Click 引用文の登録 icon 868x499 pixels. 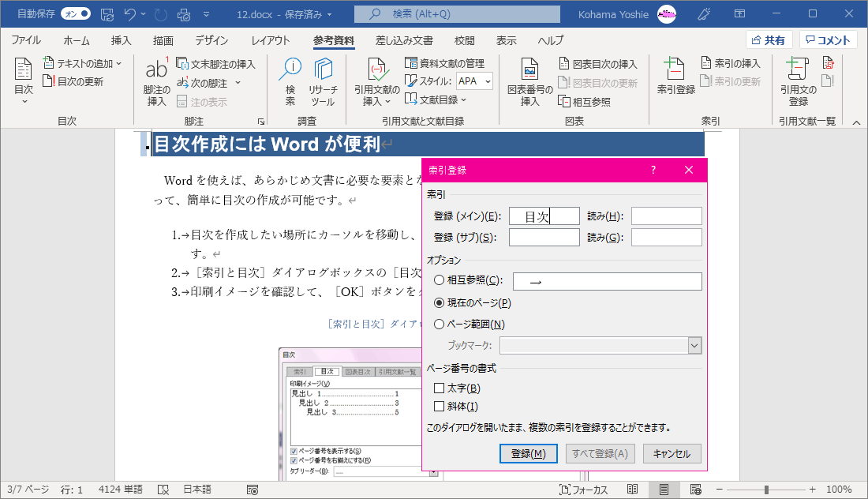799,82
